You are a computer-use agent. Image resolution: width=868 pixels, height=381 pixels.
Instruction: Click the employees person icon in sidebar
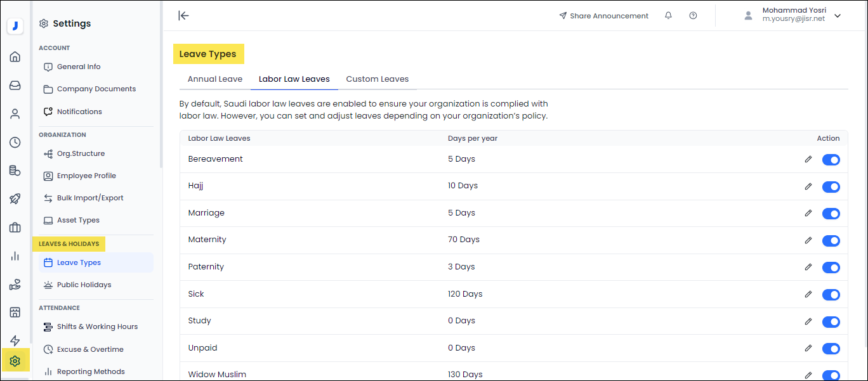pyautogui.click(x=15, y=114)
